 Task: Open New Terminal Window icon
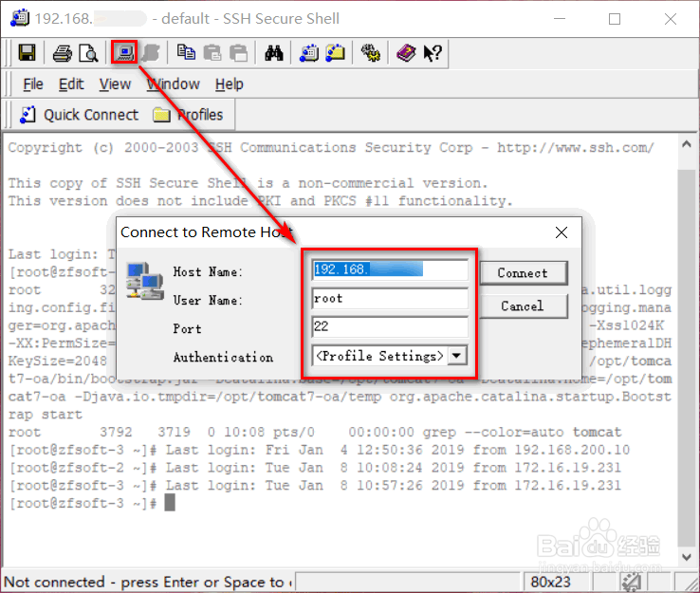[x=309, y=53]
